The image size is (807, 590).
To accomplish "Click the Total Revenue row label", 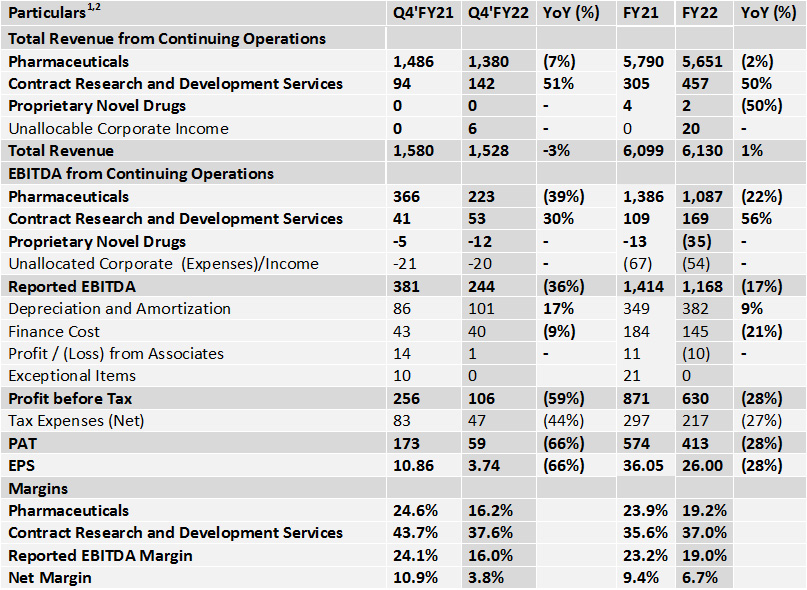I will click(61, 151).
